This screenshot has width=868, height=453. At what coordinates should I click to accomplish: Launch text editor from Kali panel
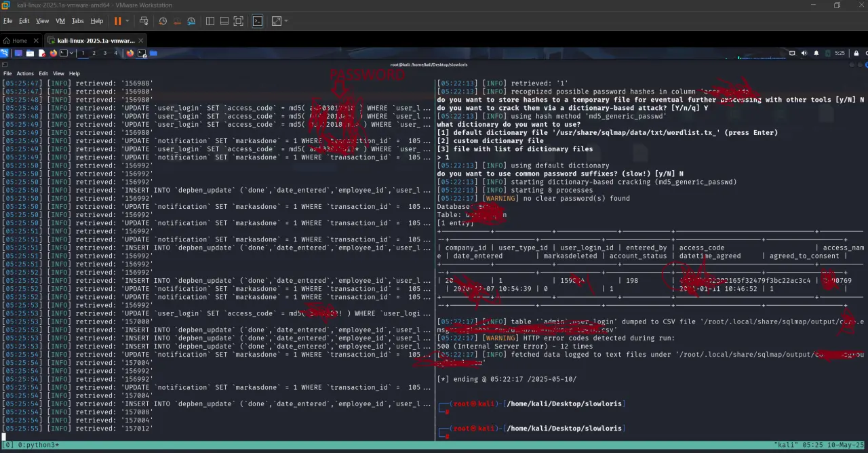tap(42, 53)
